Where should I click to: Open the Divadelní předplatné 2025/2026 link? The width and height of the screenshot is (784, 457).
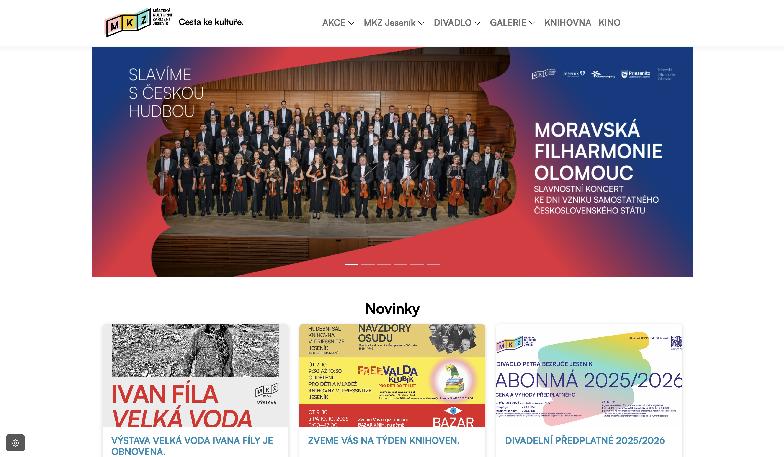point(584,440)
